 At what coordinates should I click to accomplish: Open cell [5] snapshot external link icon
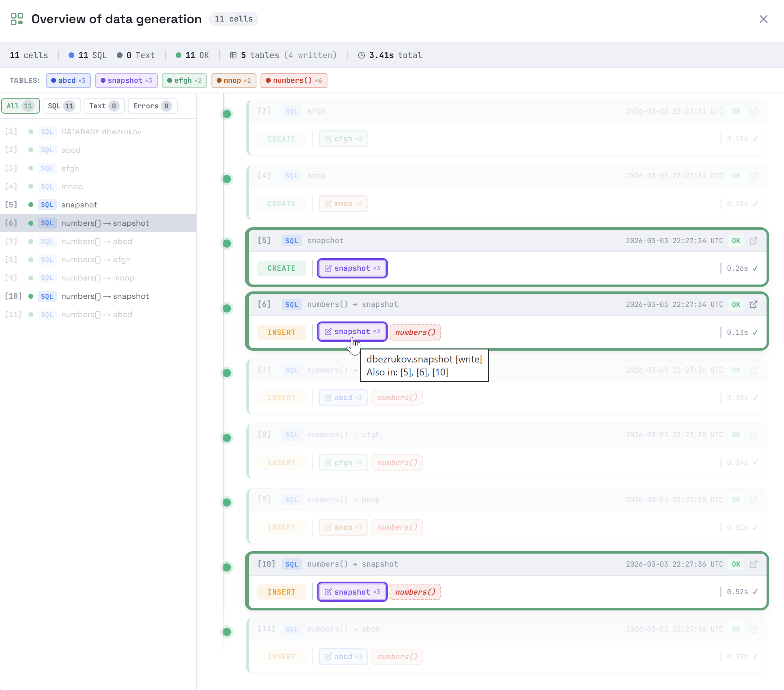click(754, 241)
